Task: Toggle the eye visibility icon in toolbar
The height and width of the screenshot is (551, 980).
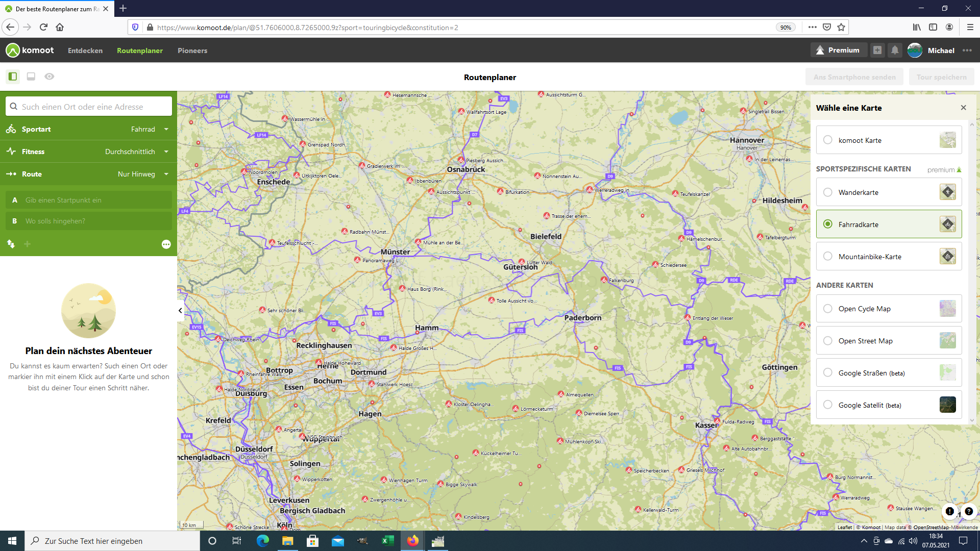Action: click(x=49, y=77)
